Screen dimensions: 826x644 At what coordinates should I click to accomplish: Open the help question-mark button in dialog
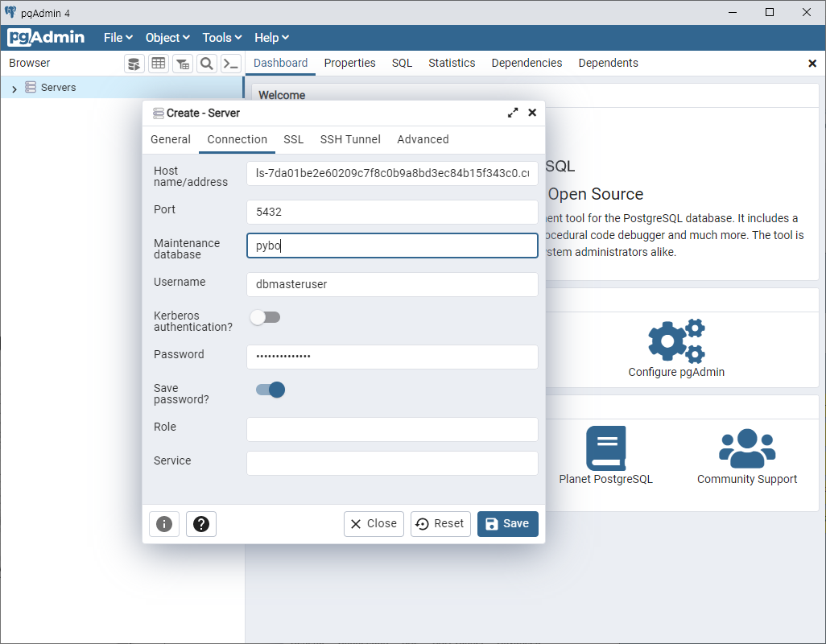(x=201, y=524)
